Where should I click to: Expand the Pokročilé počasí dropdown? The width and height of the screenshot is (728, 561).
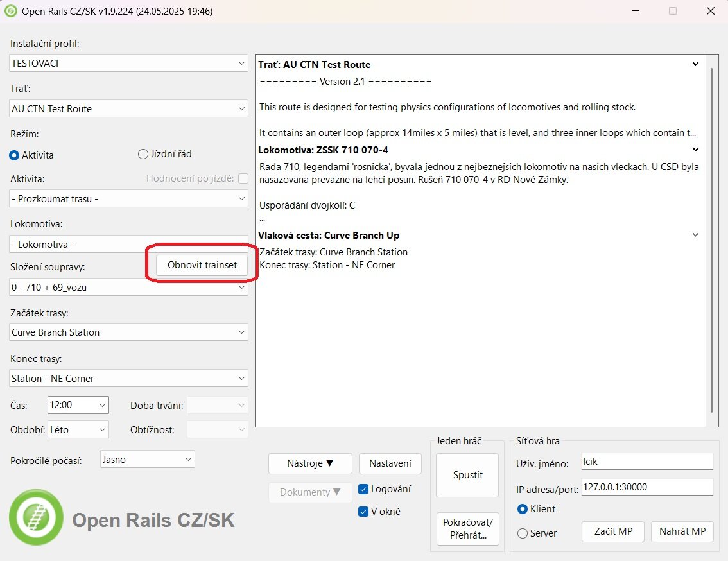148,460
